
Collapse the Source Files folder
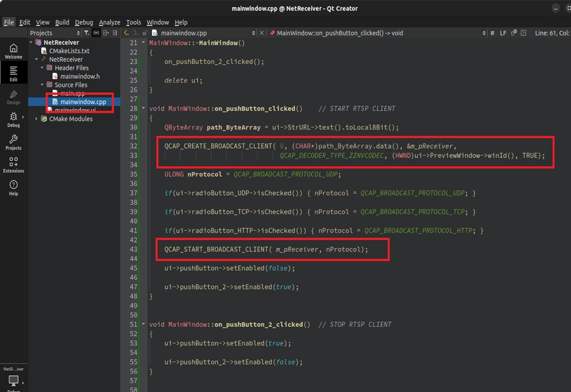pos(42,85)
